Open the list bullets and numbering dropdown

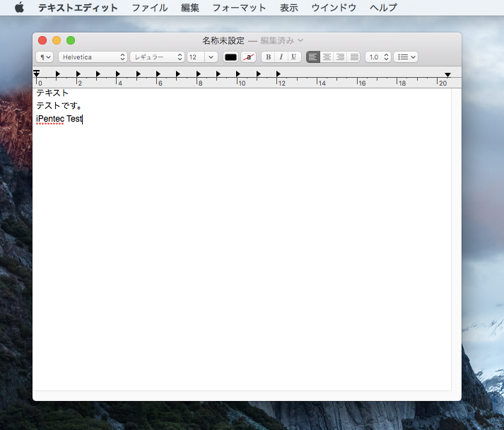[406, 57]
